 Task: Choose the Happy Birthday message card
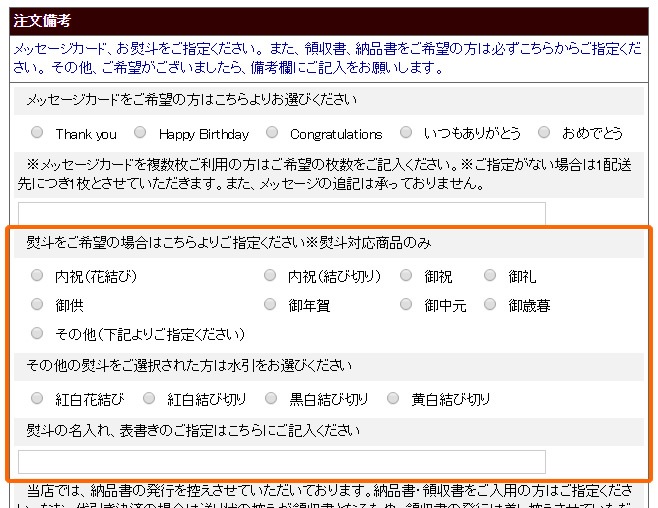coord(140,132)
